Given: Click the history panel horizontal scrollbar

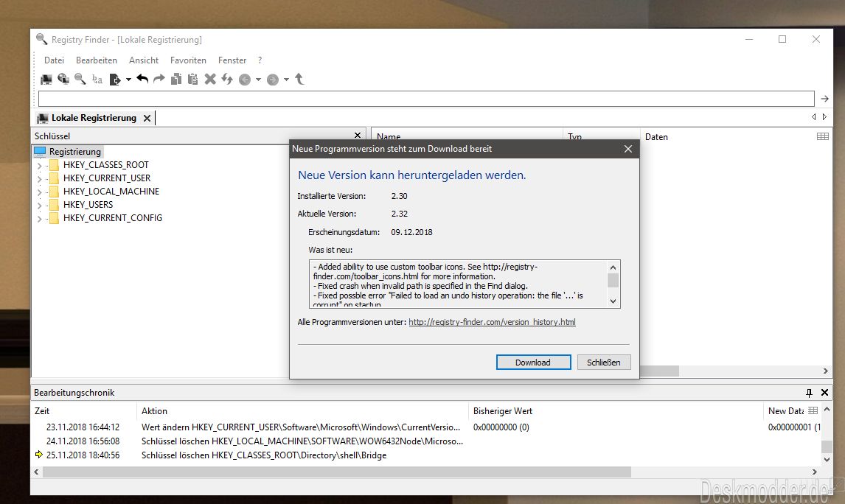Looking at the screenshot, I should pyautogui.click(x=337, y=472).
